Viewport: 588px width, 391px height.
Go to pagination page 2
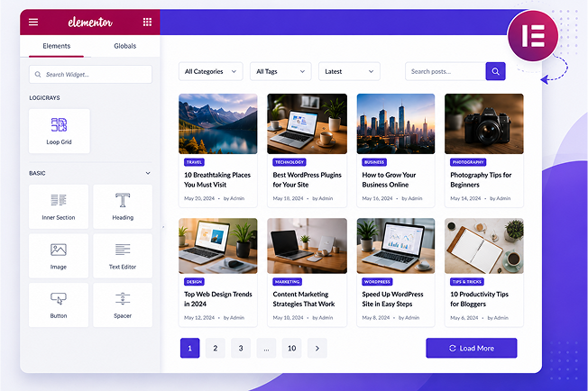[x=216, y=349]
